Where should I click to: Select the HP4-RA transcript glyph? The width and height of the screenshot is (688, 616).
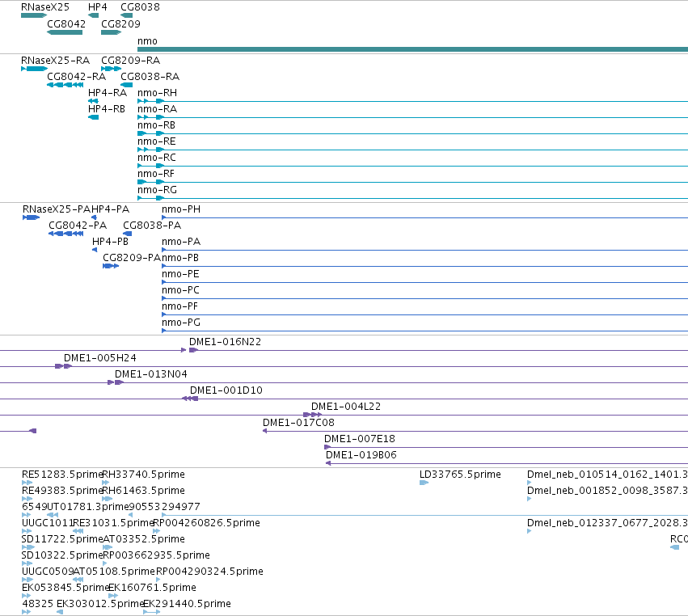coord(93,101)
